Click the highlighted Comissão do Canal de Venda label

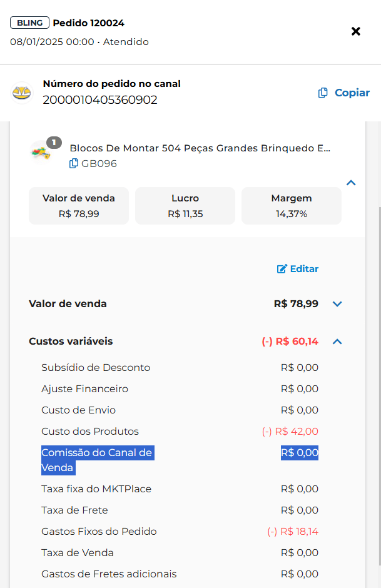point(96,460)
